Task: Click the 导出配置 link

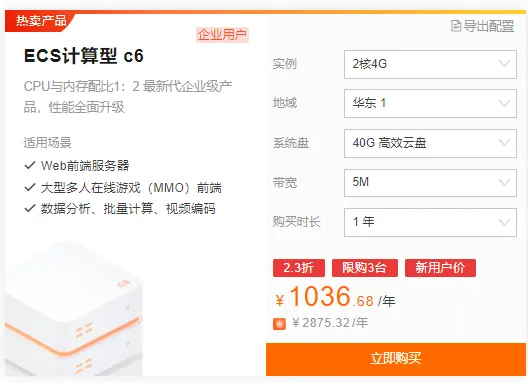Action: click(x=483, y=26)
